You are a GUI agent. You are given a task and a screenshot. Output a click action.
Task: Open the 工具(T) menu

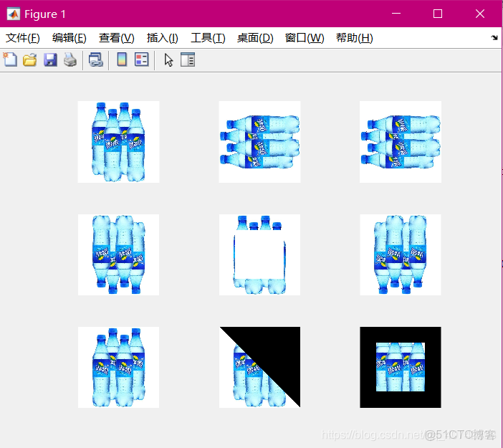[x=208, y=38]
